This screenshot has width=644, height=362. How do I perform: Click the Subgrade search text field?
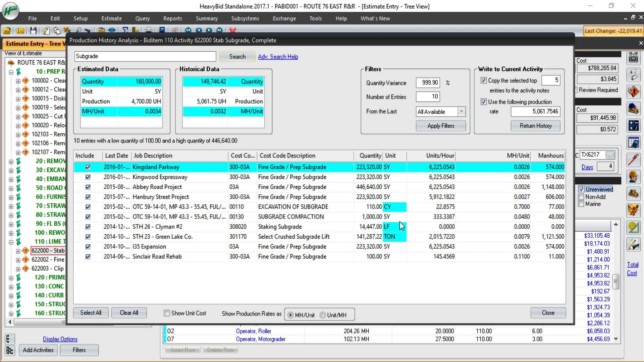pyautogui.click(x=145, y=56)
